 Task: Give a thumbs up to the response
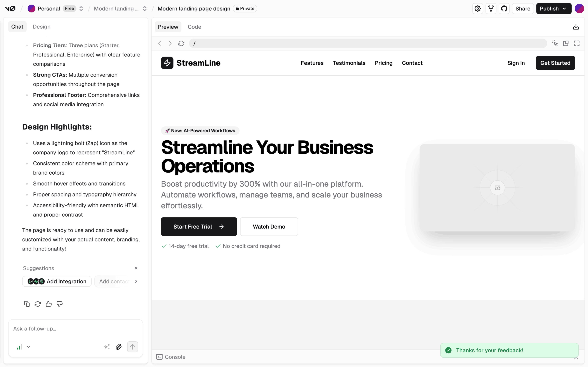click(49, 304)
